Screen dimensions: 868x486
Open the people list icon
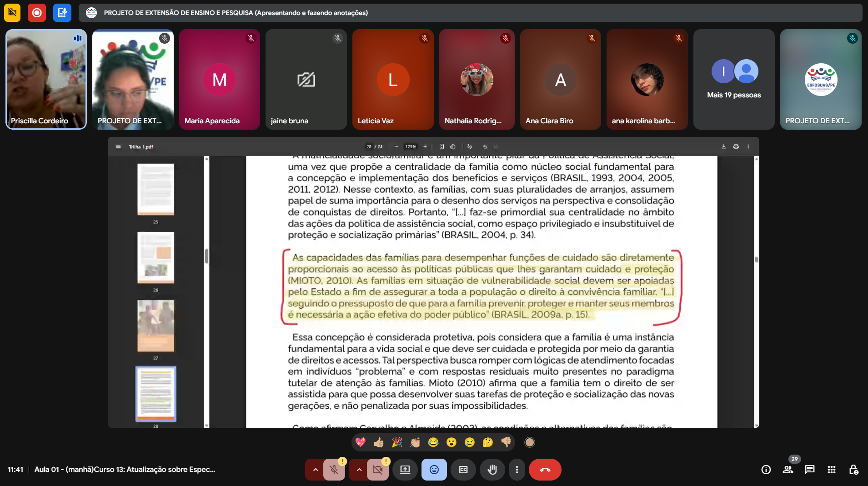pyautogui.click(x=788, y=470)
